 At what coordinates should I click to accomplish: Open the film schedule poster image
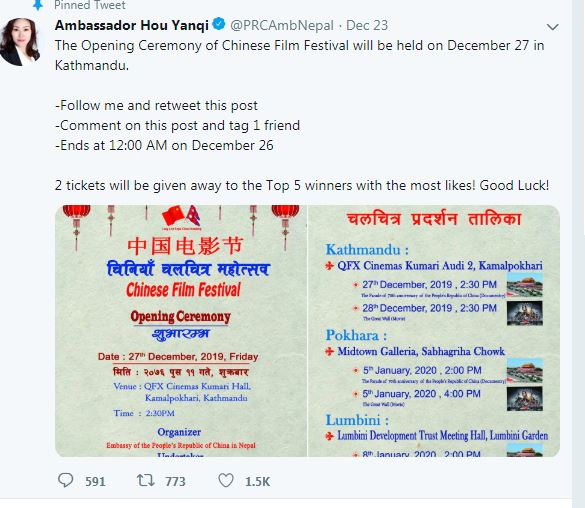point(434,331)
